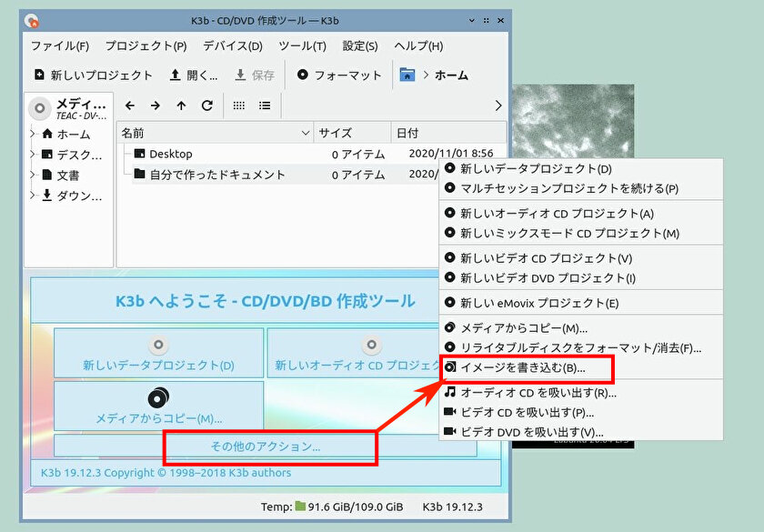Click the download icon beside ダウン... in sidebar

(46, 196)
